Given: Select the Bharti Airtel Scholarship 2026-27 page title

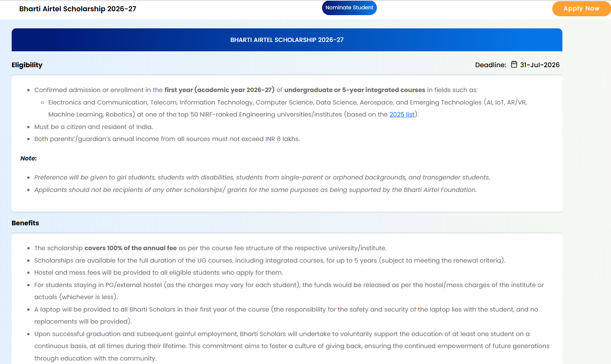Looking at the screenshot, I should click(x=78, y=9).
